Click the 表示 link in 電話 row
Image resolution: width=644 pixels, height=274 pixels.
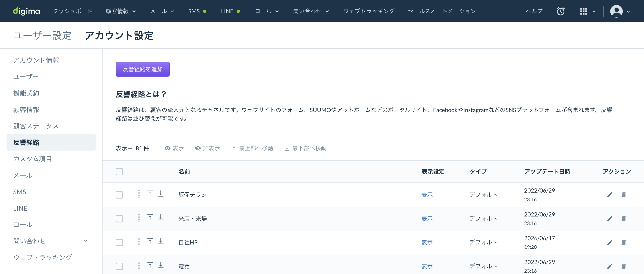click(427, 266)
